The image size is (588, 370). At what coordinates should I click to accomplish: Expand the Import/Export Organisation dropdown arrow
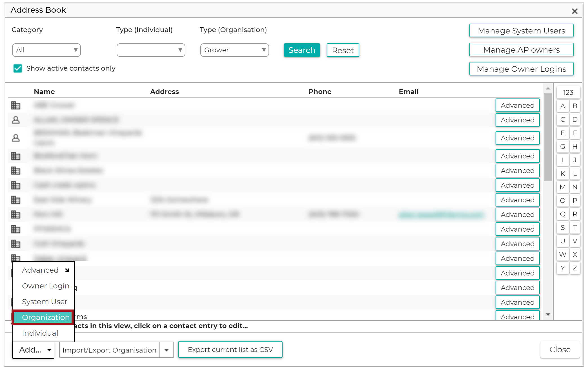pos(167,350)
